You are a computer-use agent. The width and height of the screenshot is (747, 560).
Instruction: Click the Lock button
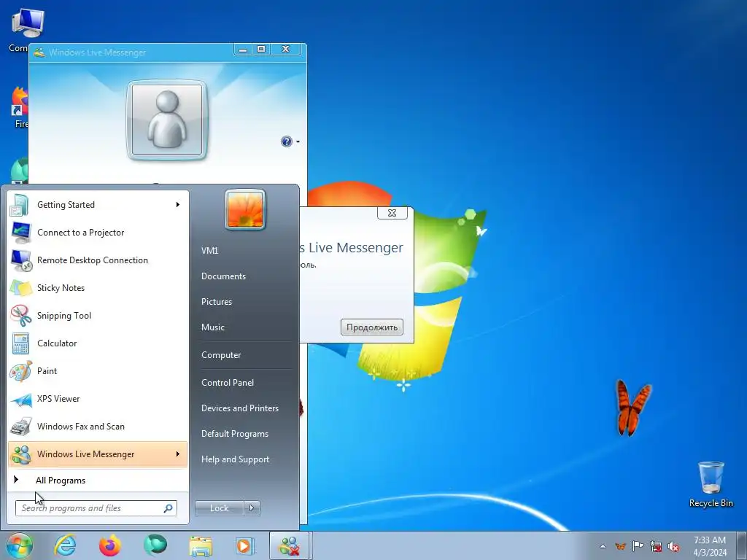pos(219,508)
